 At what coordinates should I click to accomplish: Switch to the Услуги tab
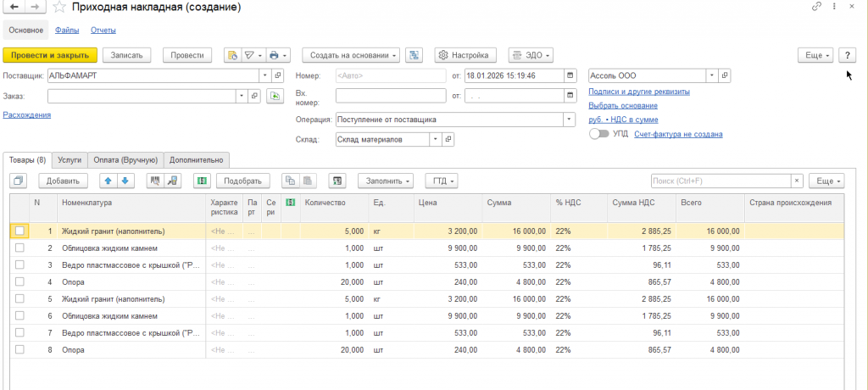click(x=70, y=159)
